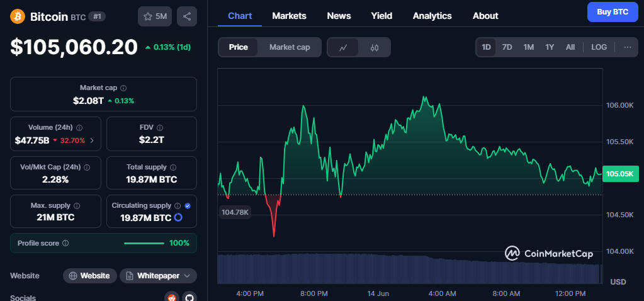Click the Volume (24h) info icon
This screenshot has width=644, height=301.
click(x=79, y=128)
